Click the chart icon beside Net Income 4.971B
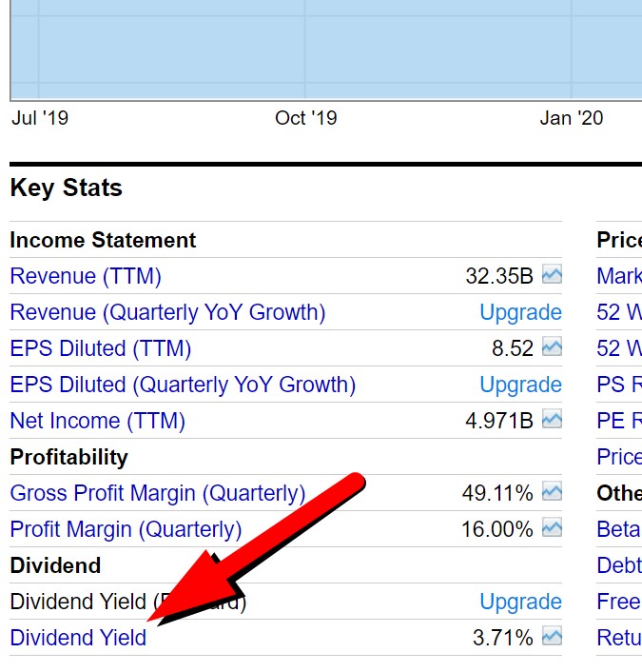This screenshot has width=642, height=672. pos(552,421)
